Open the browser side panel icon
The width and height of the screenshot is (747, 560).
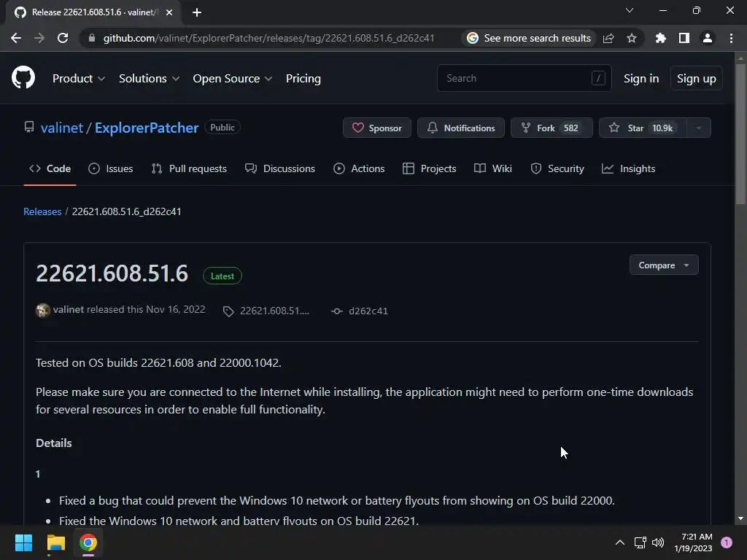tap(684, 38)
